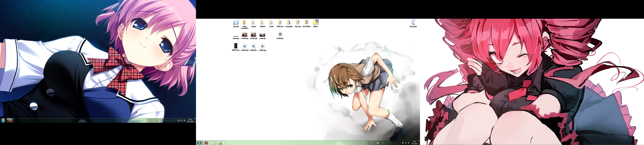Screen dimensions: 644x145
Task: Select the remilia1.gif thumbnail
Action: [x=245, y=36]
